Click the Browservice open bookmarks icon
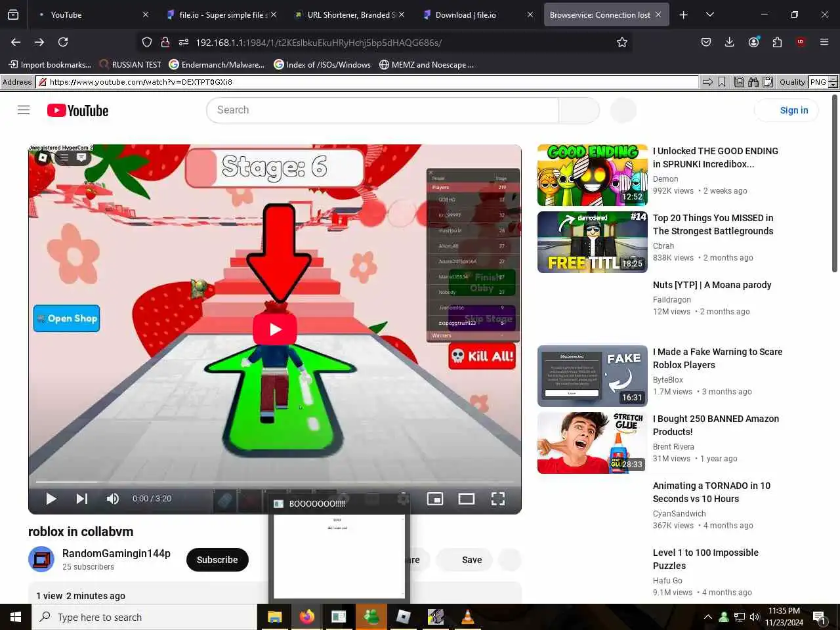 coord(739,82)
